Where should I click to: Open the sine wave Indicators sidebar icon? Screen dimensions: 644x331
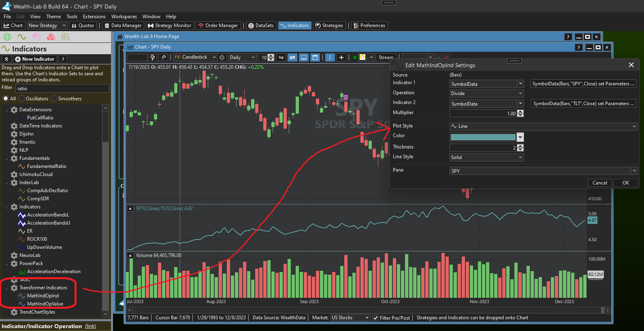(x=22, y=37)
